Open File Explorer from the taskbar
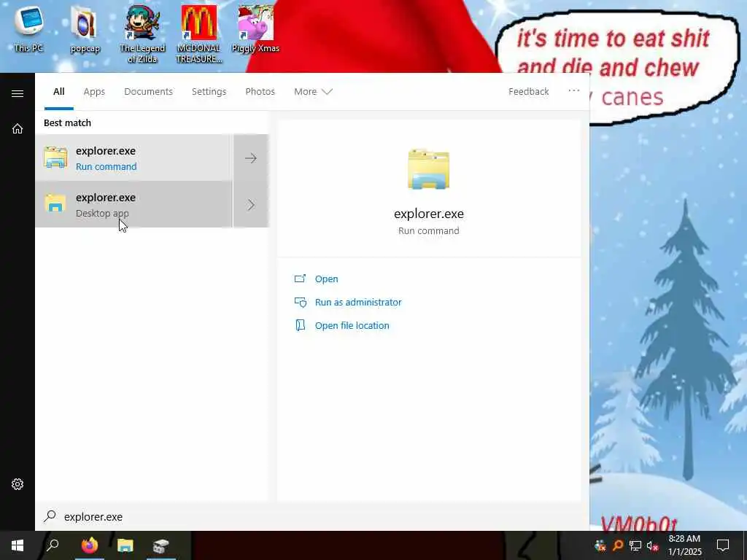This screenshot has width=747, height=560. [125, 545]
